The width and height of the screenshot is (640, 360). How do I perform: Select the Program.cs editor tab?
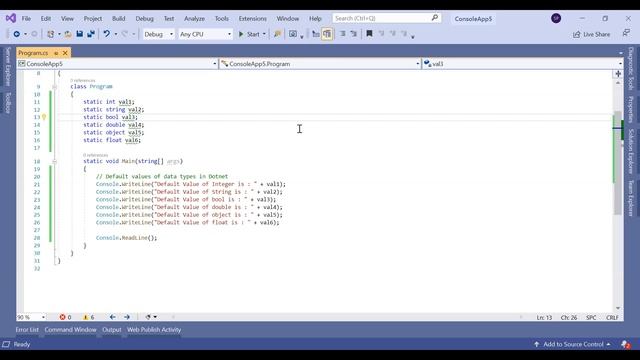tap(33, 53)
